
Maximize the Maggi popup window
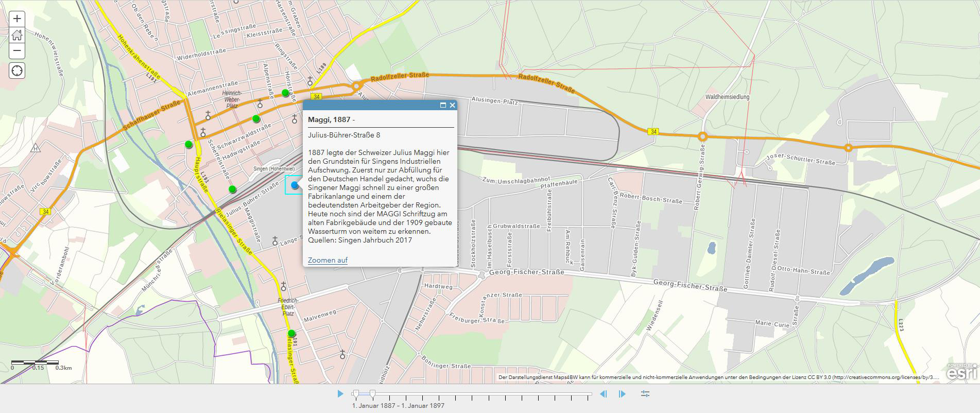[x=442, y=106]
